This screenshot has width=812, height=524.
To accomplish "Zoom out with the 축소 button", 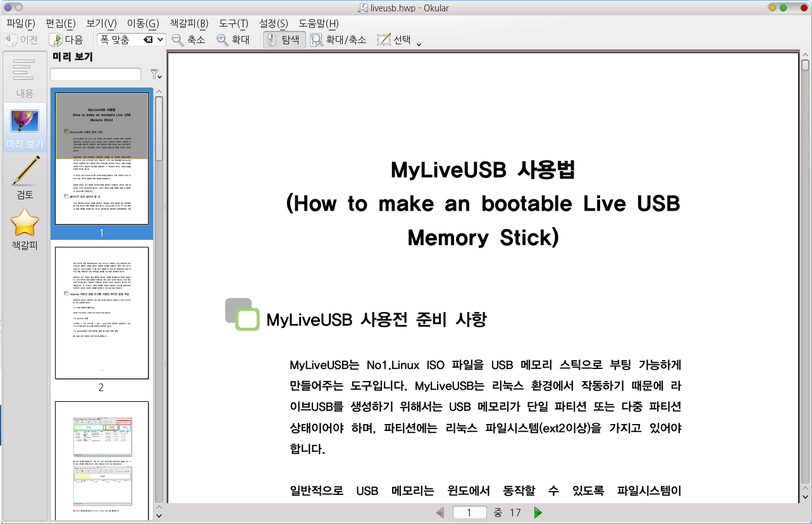I will [x=188, y=39].
